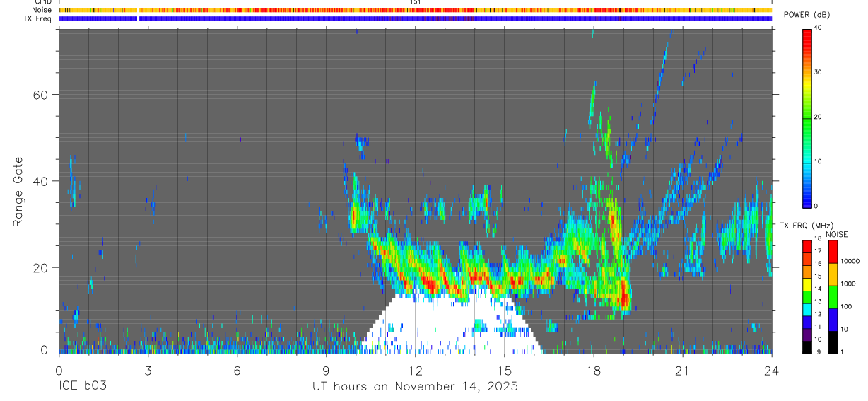Click the cyan 12-13 MHz TX FRQ swatch

click(807, 310)
